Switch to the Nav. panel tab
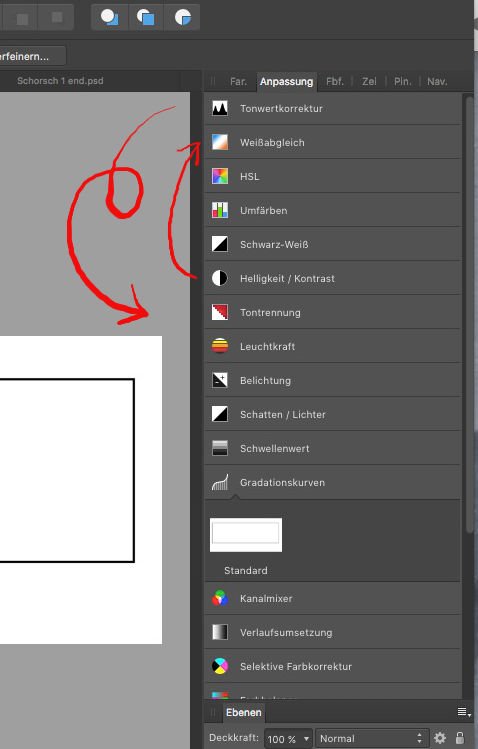 pos(437,82)
